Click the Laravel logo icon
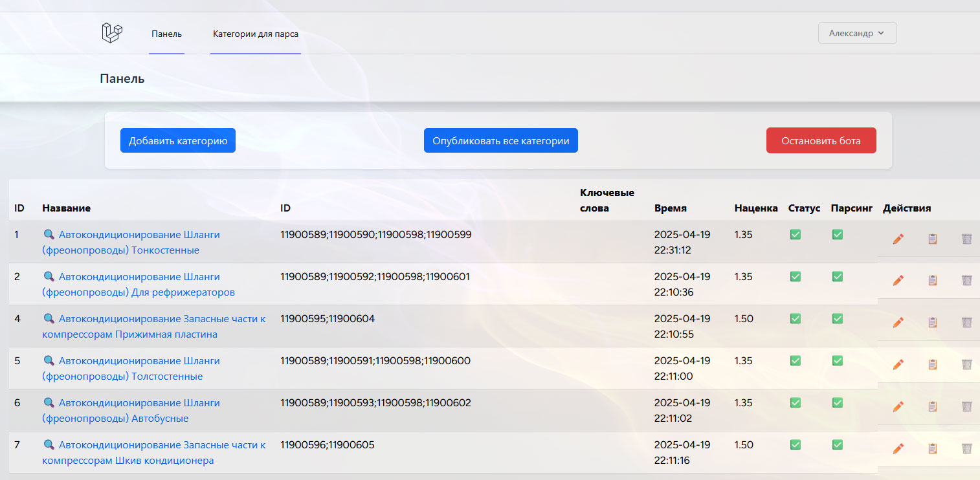980x480 pixels. point(112,33)
